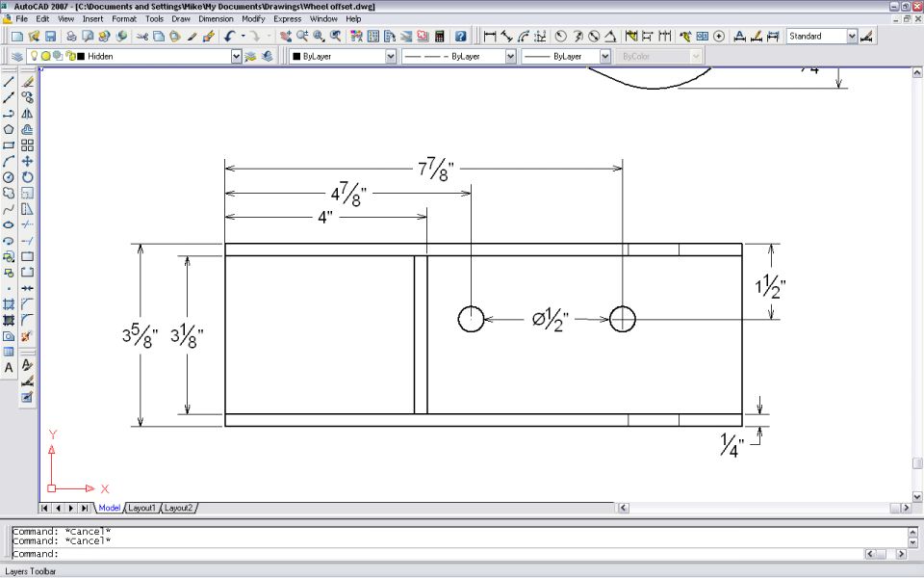Switch to the Model tab
924x578 pixels.
[109, 508]
